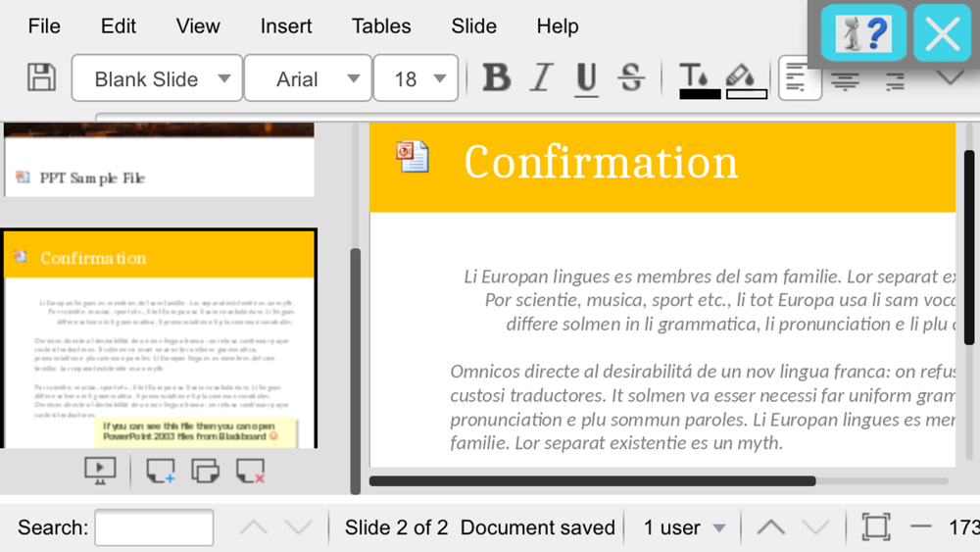This screenshot has width=980, height=552.
Task: Open the Tables menu
Action: tap(381, 26)
